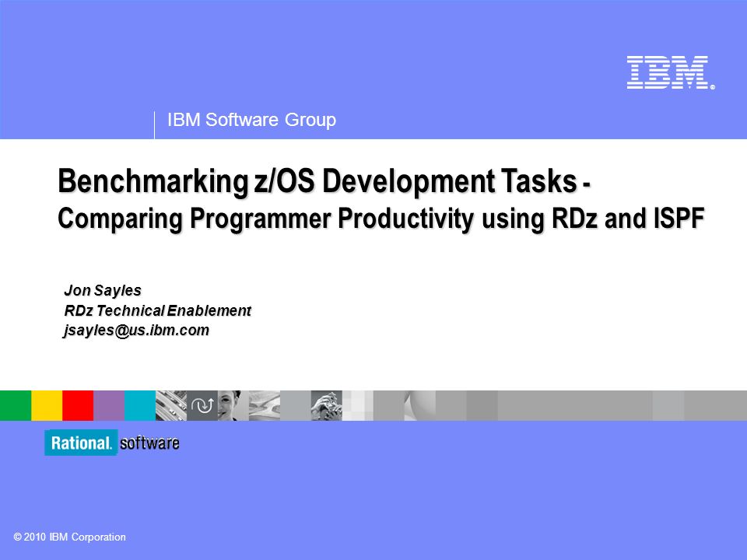Click the green square in the color strip

coord(16,405)
